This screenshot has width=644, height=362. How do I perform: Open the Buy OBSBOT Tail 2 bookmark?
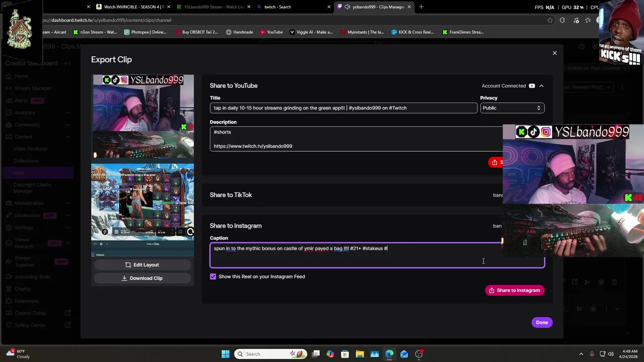pos(196,32)
